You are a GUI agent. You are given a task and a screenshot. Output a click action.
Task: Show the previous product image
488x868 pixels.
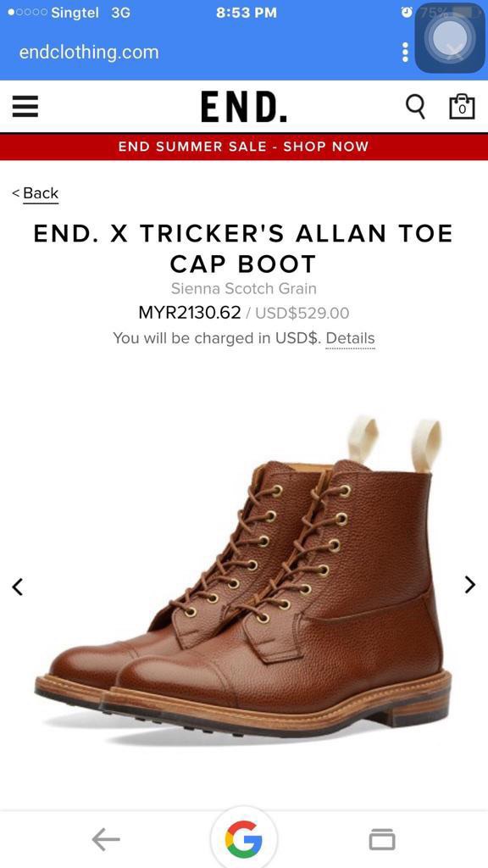click(x=17, y=587)
